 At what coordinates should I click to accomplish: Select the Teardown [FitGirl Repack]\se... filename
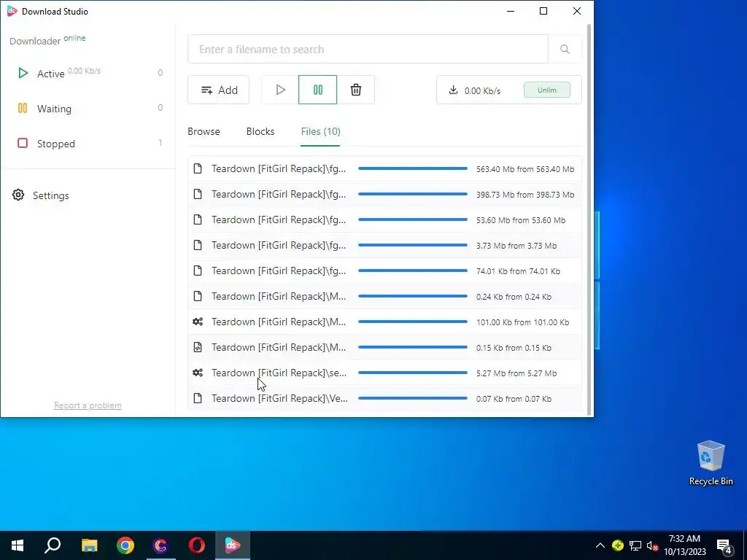coord(279,373)
